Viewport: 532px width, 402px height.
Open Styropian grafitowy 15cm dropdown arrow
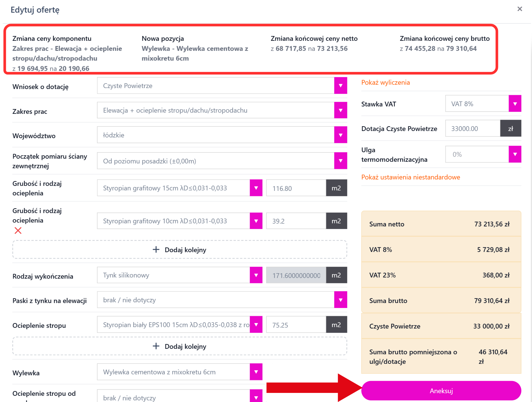tap(256, 188)
